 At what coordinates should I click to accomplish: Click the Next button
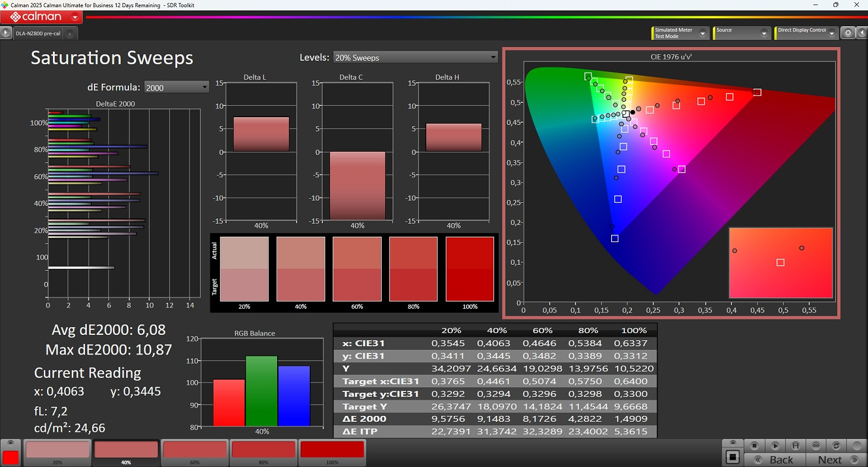click(x=835, y=459)
